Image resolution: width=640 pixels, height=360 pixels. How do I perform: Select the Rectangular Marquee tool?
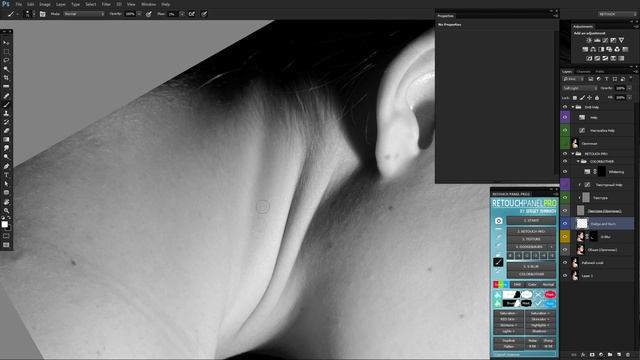coord(6,52)
